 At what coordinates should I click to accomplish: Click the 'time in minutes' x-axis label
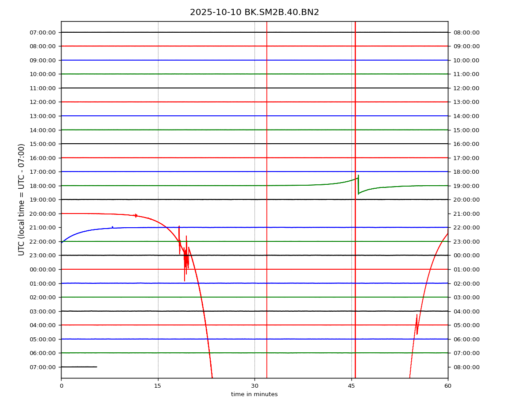254,394
